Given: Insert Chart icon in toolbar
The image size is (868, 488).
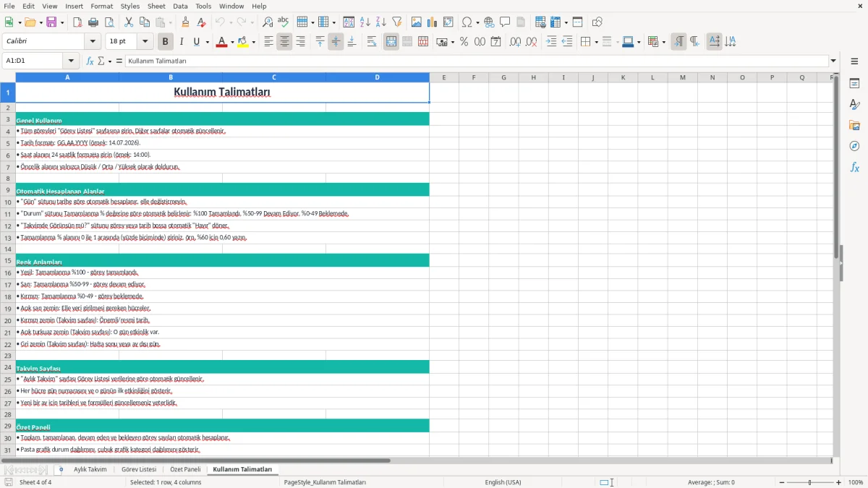Looking at the screenshot, I should tap(433, 22).
